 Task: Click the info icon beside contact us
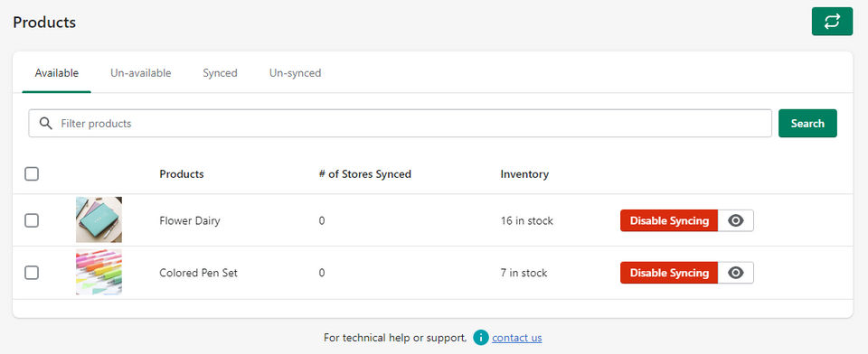click(x=480, y=338)
